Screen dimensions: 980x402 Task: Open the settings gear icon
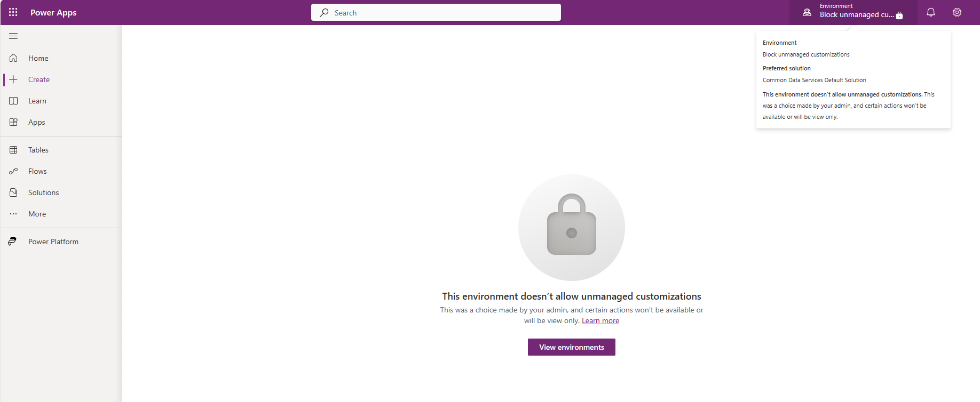(x=957, y=12)
